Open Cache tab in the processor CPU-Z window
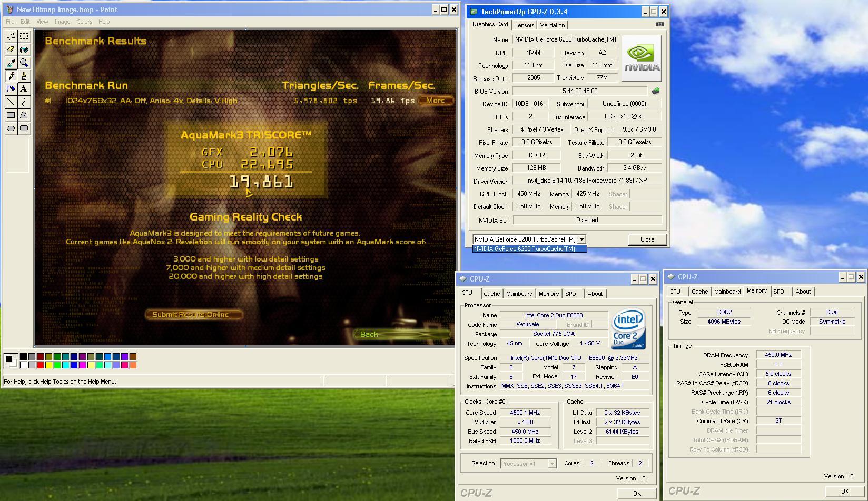 (x=491, y=294)
